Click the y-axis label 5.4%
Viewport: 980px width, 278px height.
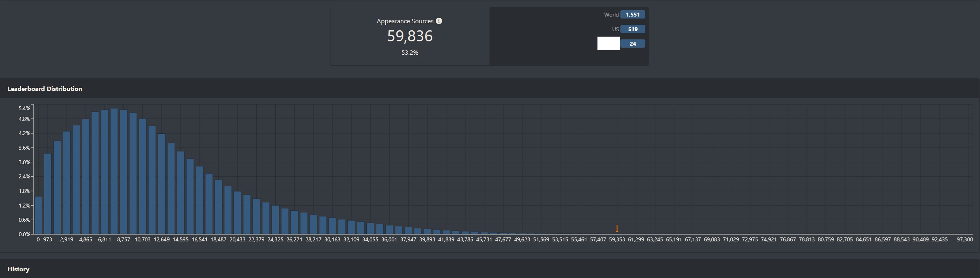coord(24,108)
